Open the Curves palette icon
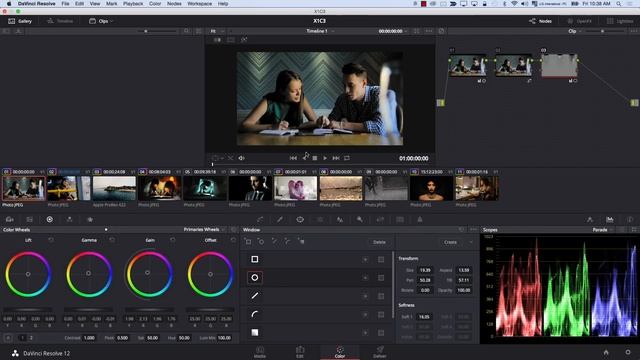This screenshot has width=640, height=360. [260, 220]
